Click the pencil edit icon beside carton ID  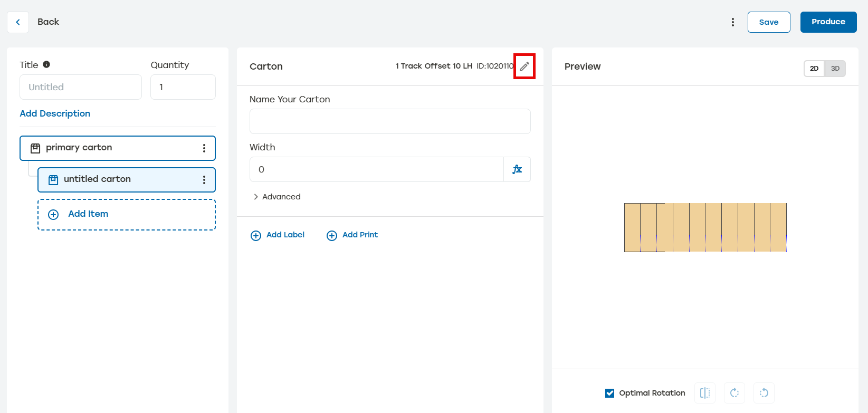pyautogui.click(x=524, y=66)
